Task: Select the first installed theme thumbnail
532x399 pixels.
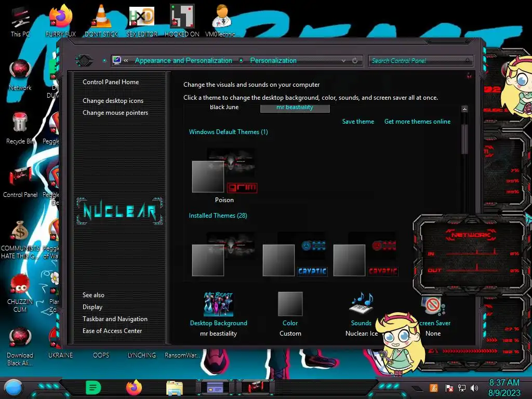Action: (x=224, y=255)
